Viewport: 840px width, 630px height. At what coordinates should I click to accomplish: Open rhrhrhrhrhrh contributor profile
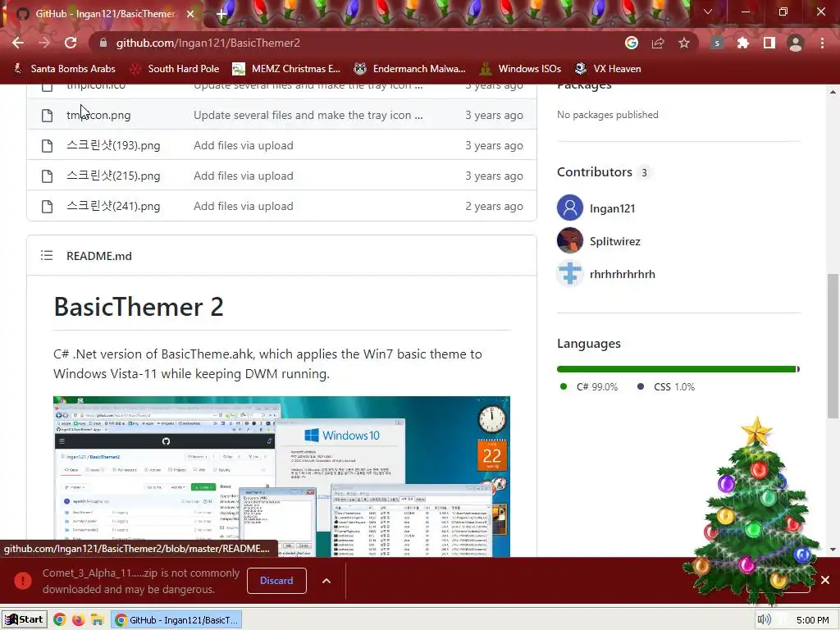623,274
